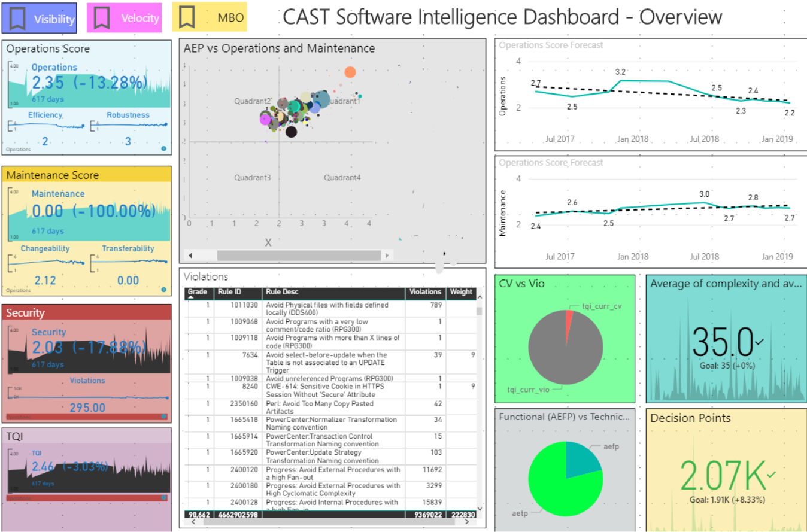Click Rule ID cell 1665418
This screenshot has width=807, height=532.
click(245, 420)
